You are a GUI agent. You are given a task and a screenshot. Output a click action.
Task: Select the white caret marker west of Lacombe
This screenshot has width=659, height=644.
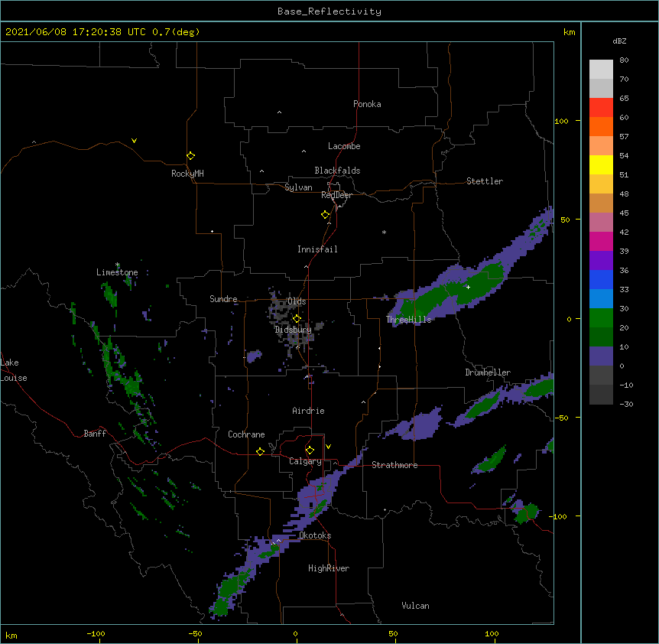click(x=304, y=151)
